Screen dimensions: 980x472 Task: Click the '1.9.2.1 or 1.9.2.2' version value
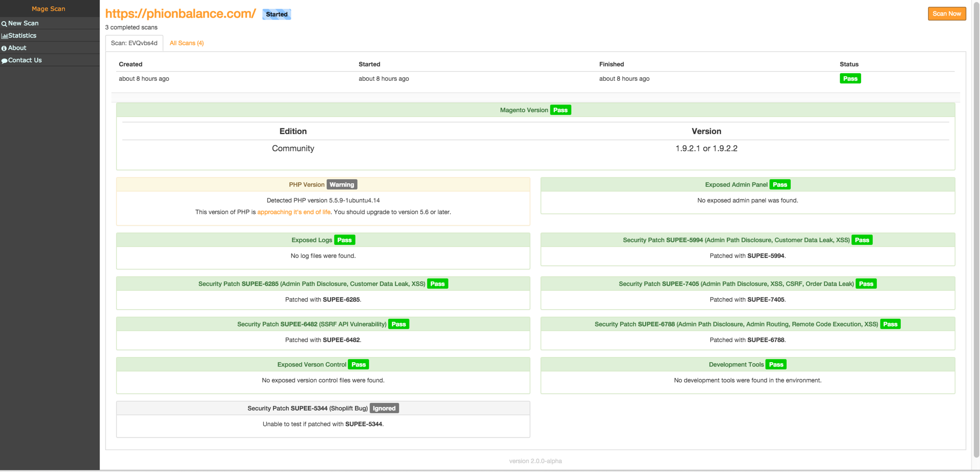click(x=706, y=148)
